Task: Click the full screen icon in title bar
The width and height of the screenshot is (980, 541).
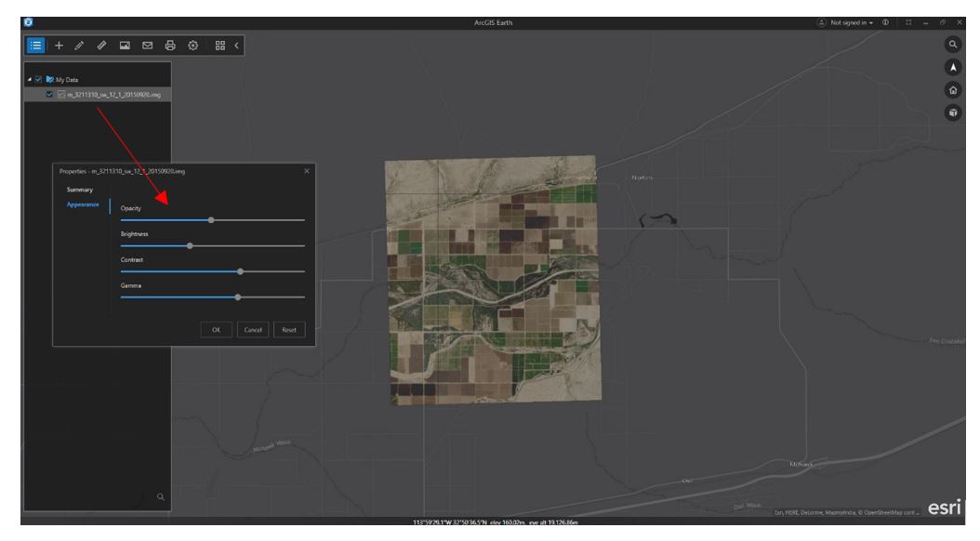Action: [x=908, y=22]
